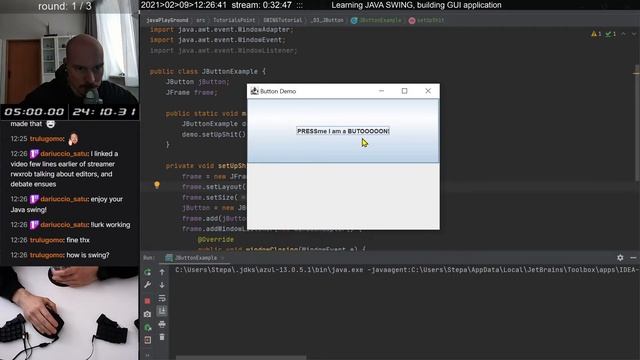Close the JButtonExample run tab
This screenshot has height=360, width=640.
point(223,258)
